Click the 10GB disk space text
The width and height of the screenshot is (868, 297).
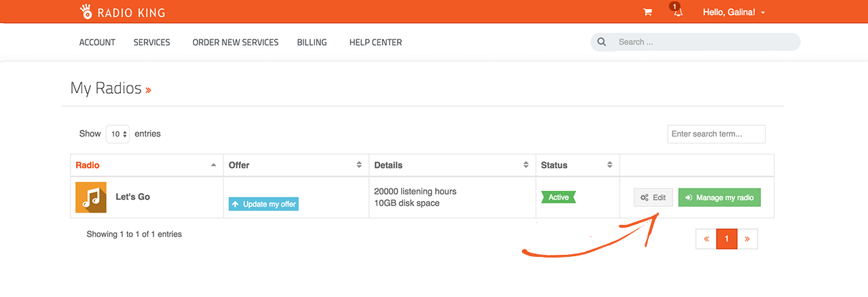coord(407,203)
